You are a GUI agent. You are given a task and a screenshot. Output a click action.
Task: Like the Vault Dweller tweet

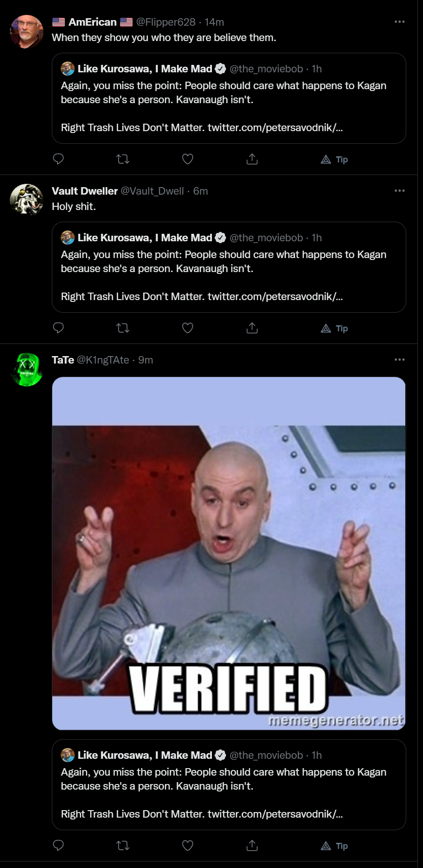(188, 328)
